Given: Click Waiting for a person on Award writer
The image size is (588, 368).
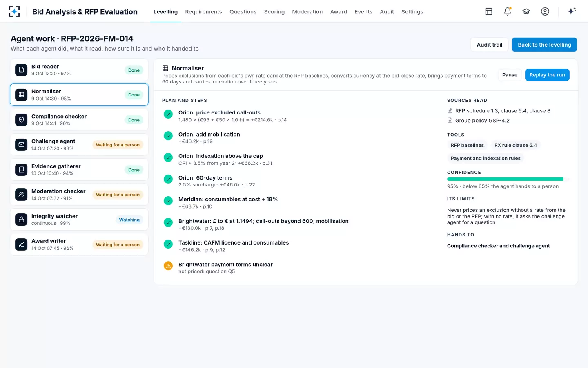Looking at the screenshot, I should (x=118, y=245).
